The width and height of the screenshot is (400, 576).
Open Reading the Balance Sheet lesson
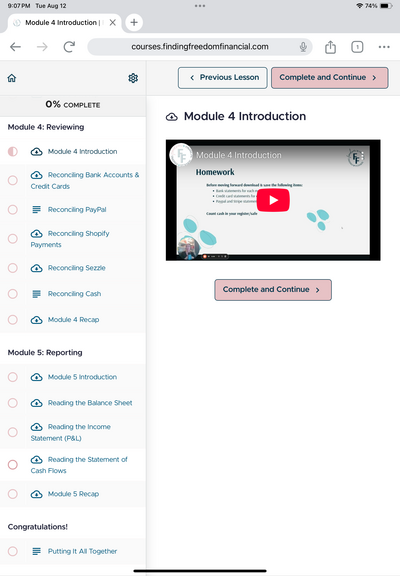[x=90, y=403]
